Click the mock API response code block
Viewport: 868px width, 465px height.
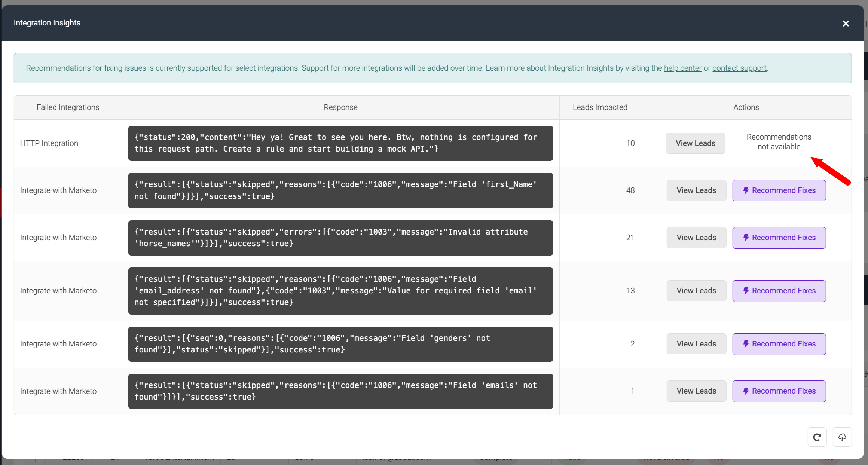pos(340,143)
